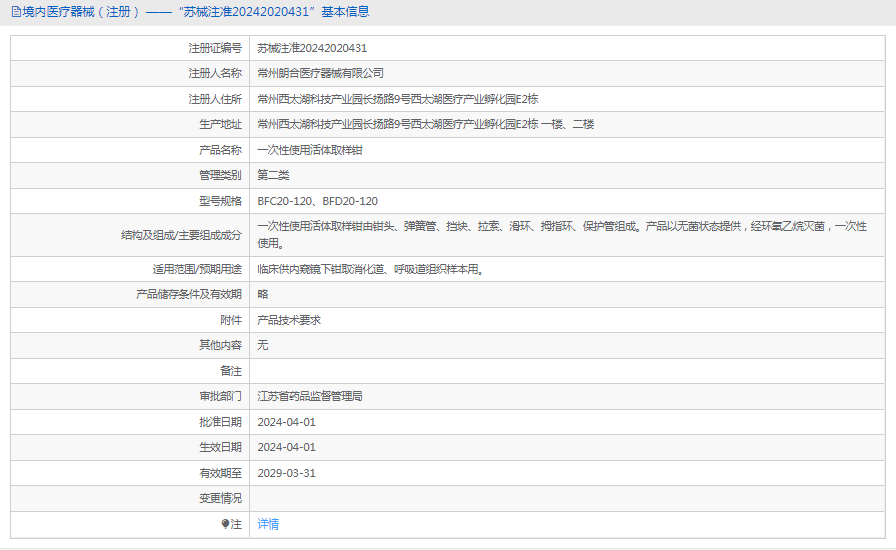The height and width of the screenshot is (550, 896).
Task: Click storage condition value 略
Action: [x=263, y=294]
